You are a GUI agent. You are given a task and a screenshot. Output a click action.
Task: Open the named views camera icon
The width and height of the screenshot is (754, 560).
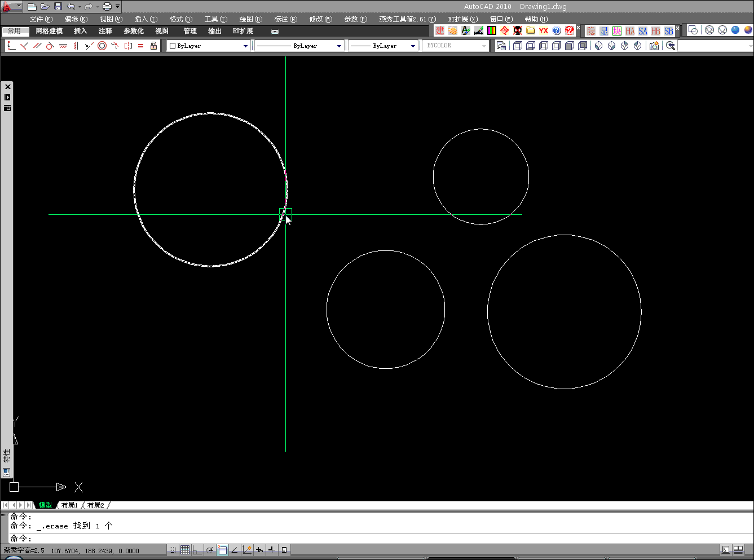[x=654, y=46]
